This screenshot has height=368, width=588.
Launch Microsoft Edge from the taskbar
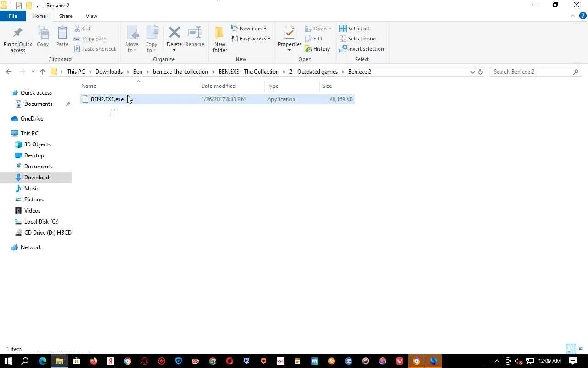click(x=43, y=361)
